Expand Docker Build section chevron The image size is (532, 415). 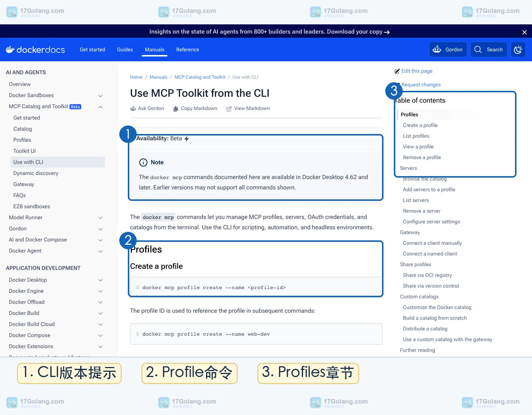[x=100, y=313]
